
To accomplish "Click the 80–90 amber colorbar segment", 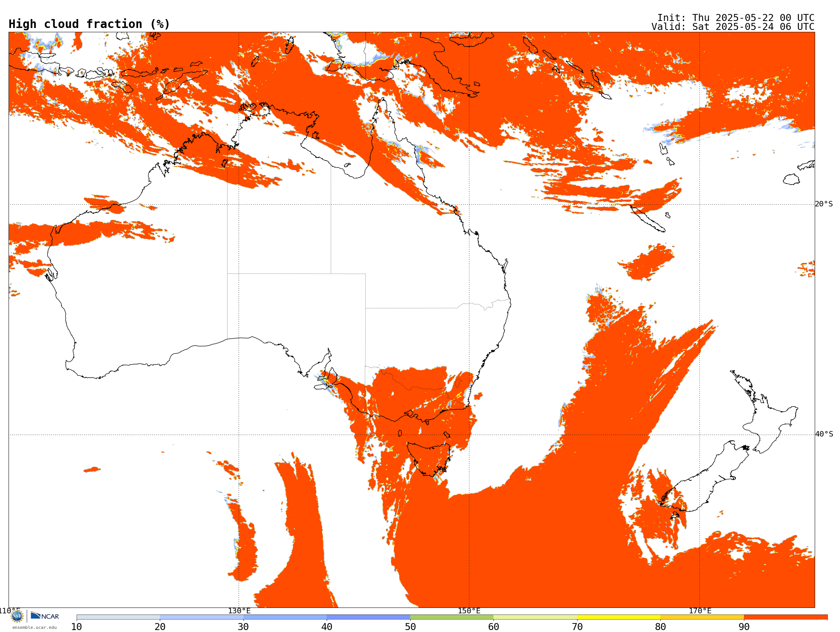I will pyautogui.click(x=702, y=617).
